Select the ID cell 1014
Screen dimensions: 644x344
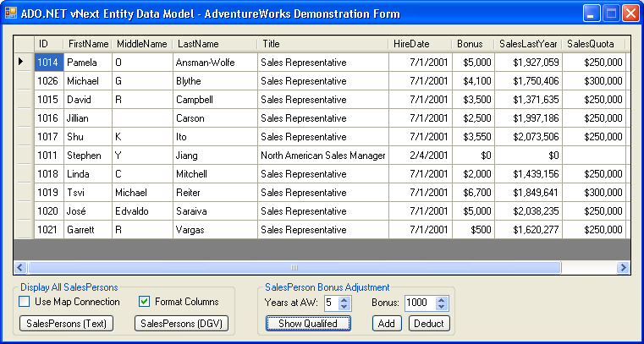click(49, 63)
